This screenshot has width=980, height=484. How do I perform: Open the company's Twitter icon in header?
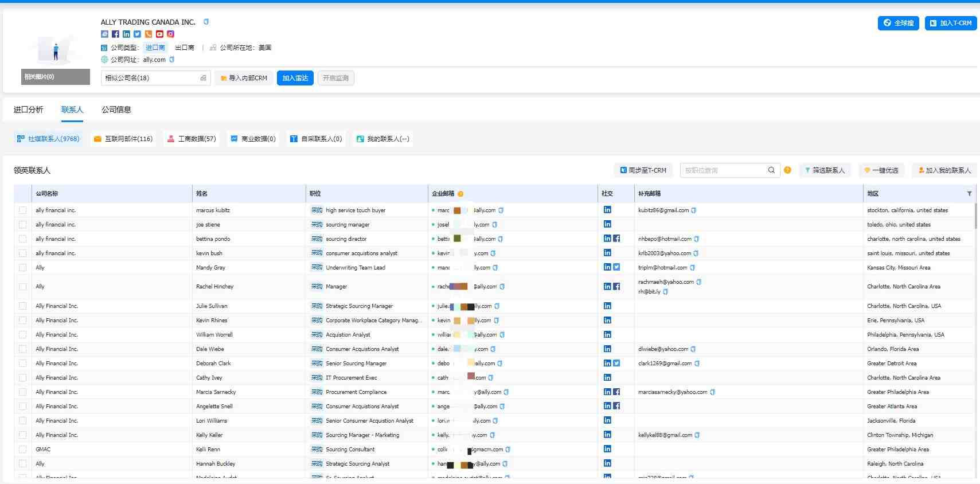tap(137, 34)
